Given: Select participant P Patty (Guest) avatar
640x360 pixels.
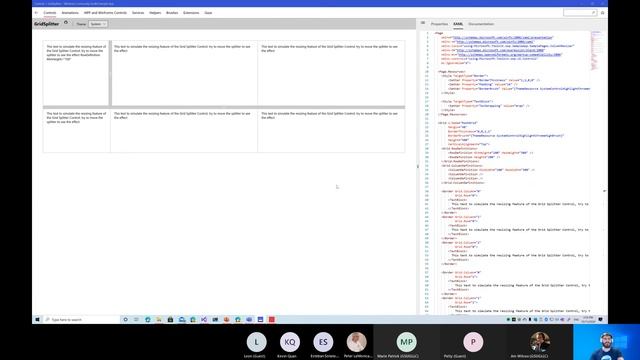Looking at the screenshot, I should [473, 342].
